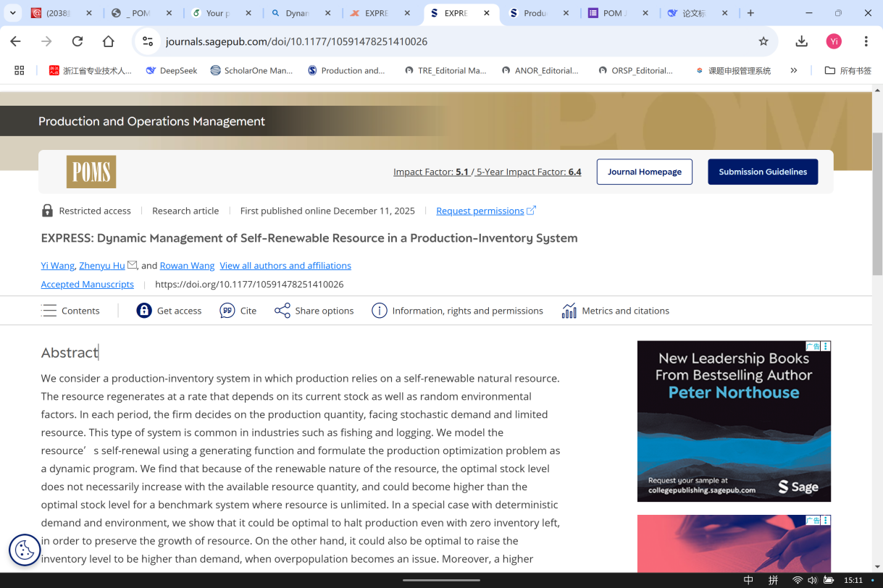Click Information, rights and permissions icon
The height and width of the screenshot is (588, 883).
tap(379, 311)
